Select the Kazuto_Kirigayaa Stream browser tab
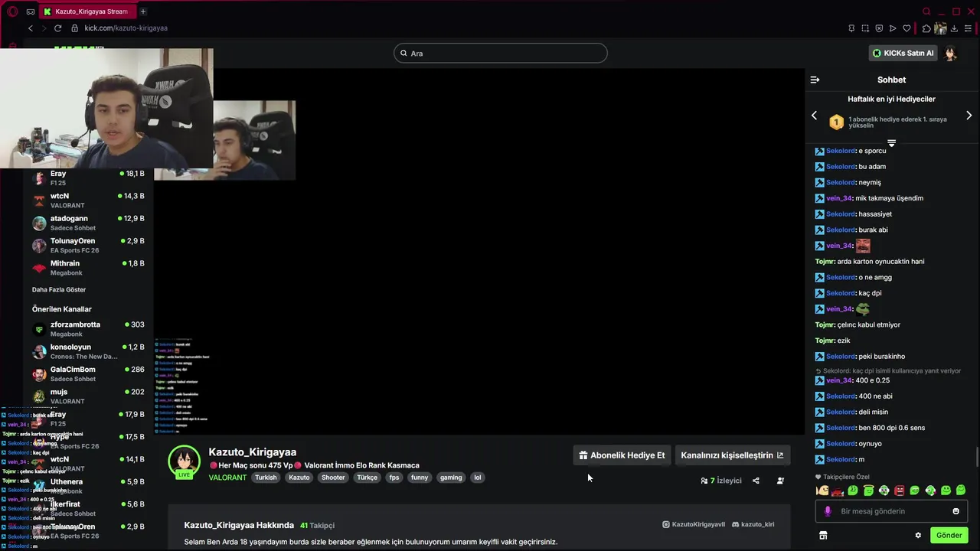This screenshot has height=551, width=980. click(x=87, y=11)
